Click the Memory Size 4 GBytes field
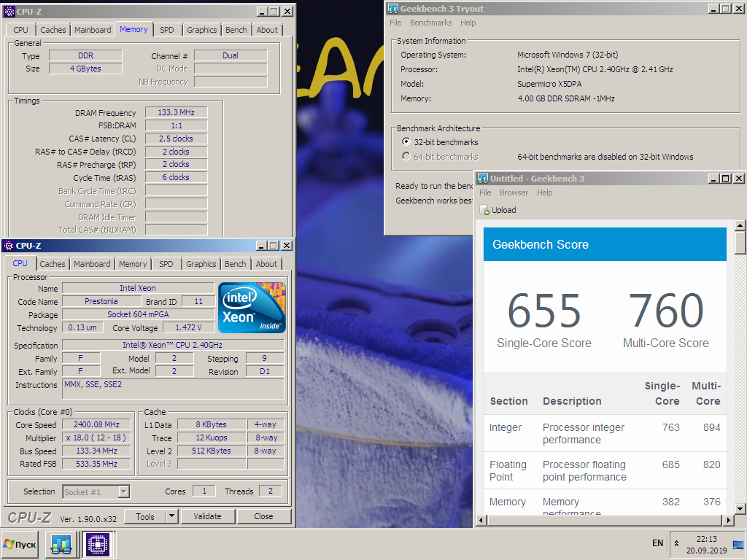The width and height of the screenshot is (747, 560). [86, 69]
